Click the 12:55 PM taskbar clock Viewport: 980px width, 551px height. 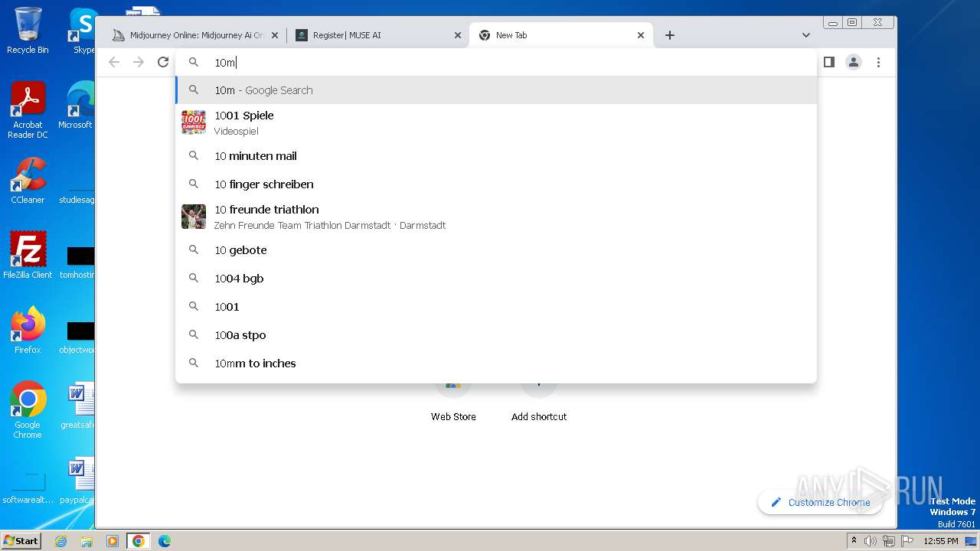coord(941,541)
